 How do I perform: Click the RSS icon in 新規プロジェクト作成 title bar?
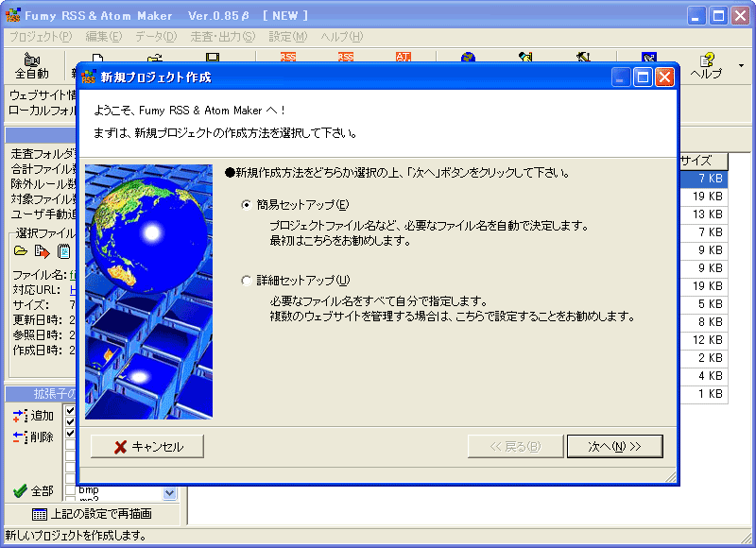click(89, 77)
